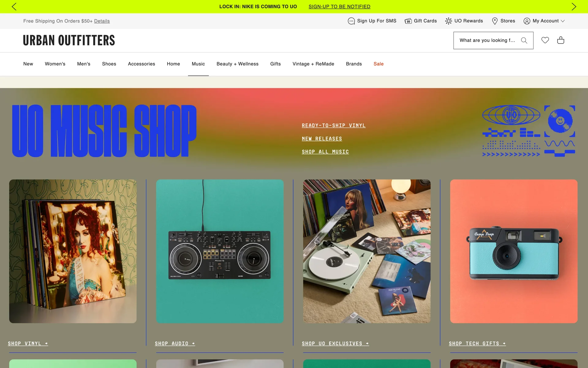Click the Stores location pin icon
This screenshot has height=368, width=588.
[x=495, y=21]
